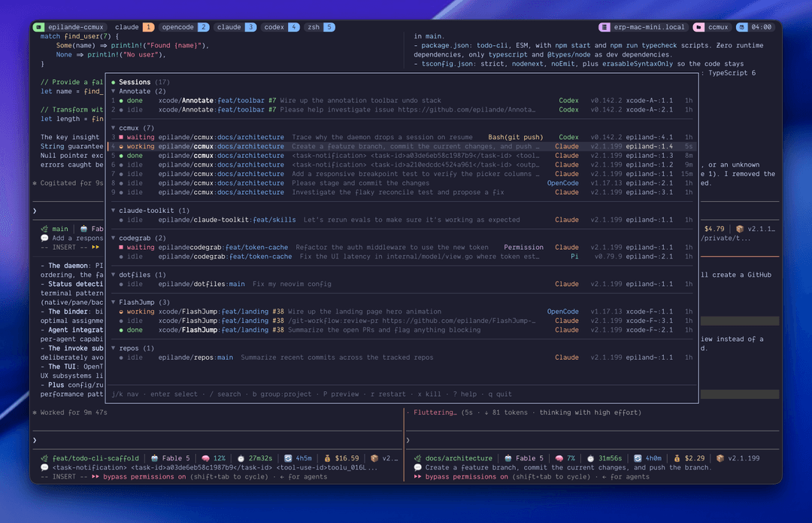
Task: Click the money bag icon before $16.59
Action: coord(327,458)
